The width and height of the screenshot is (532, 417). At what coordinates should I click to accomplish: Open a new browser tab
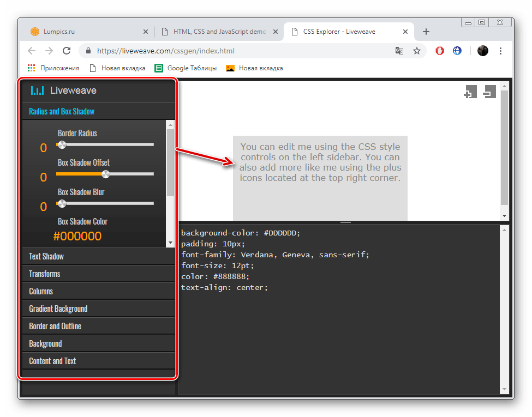tap(426, 32)
